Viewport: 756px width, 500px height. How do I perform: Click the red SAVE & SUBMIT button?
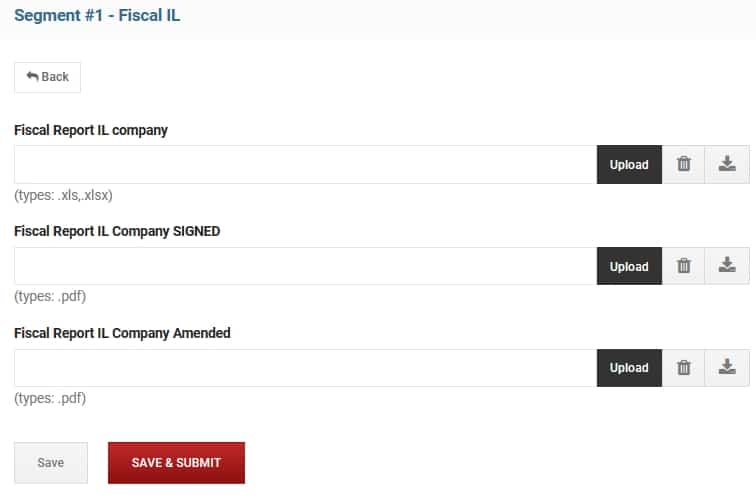point(176,463)
